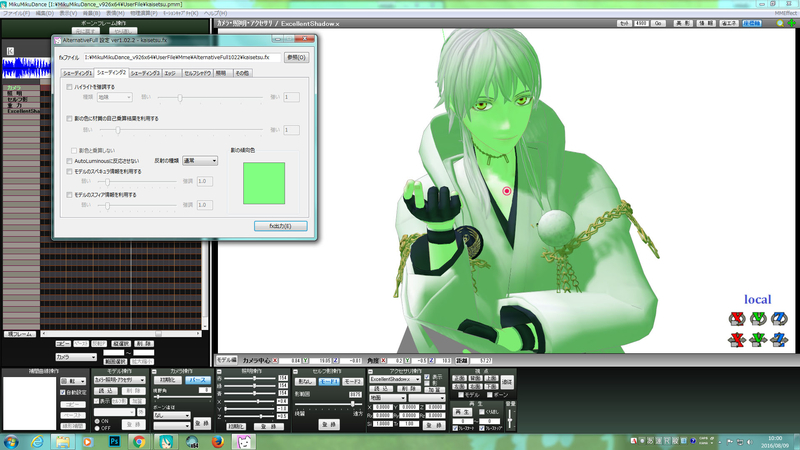The image size is (800, 450).
Task: Launch Internet Explorer from taskbar
Action: tap(37, 441)
